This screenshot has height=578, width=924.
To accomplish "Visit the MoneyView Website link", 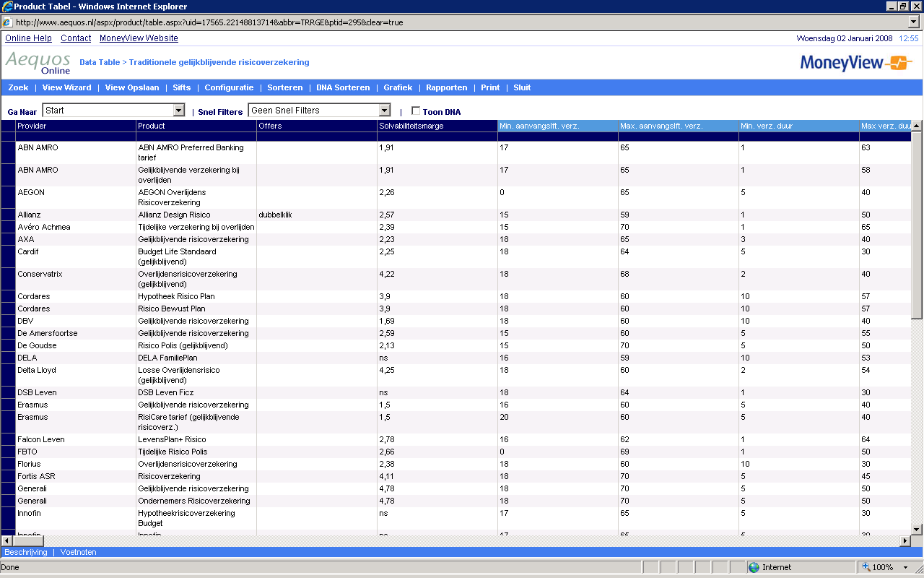I will pyautogui.click(x=139, y=38).
